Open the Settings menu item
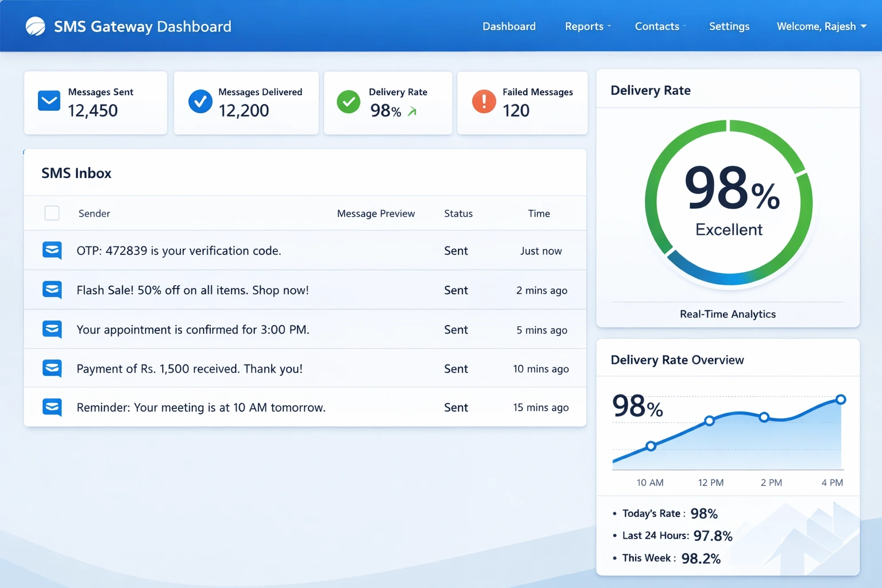 point(729,26)
